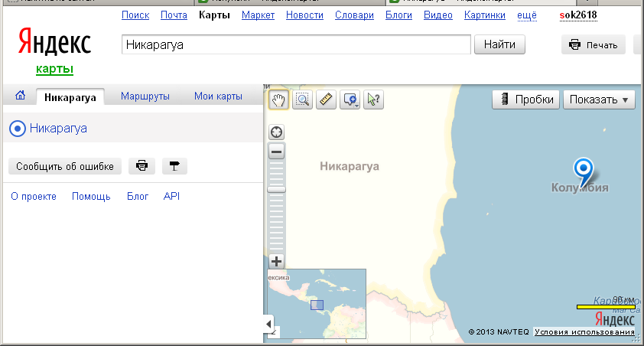The image size is (644, 346).
Task: Go to Почта service
Action: [174, 15]
